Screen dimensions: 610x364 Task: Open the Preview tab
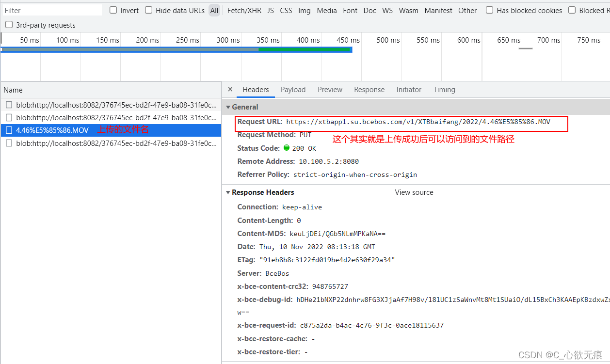click(x=330, y=90)
